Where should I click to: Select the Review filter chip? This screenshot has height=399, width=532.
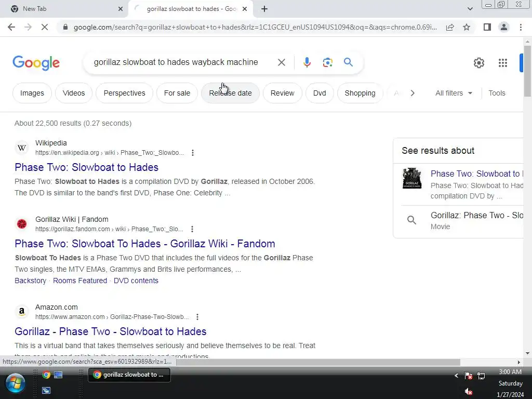coord(282,93)
